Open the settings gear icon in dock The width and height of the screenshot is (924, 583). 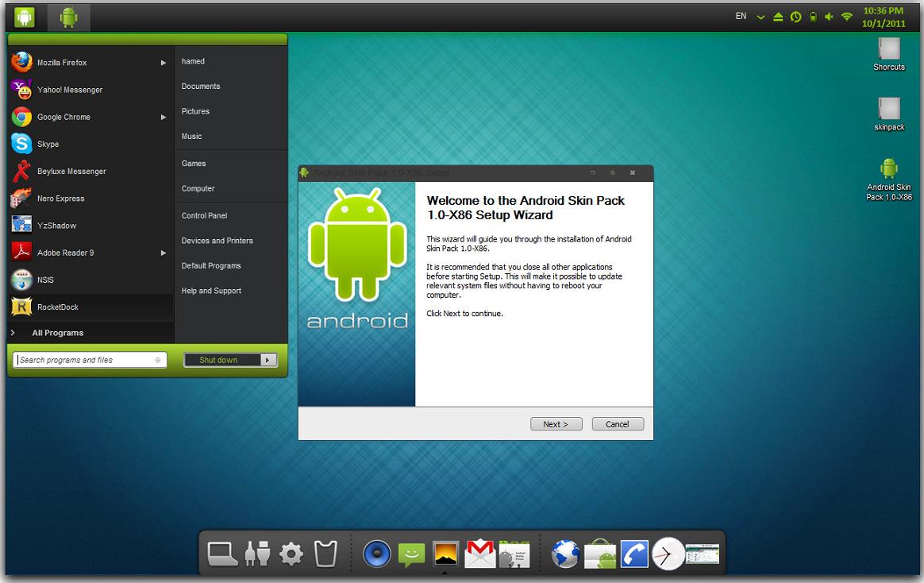click(x=291, y=554)
